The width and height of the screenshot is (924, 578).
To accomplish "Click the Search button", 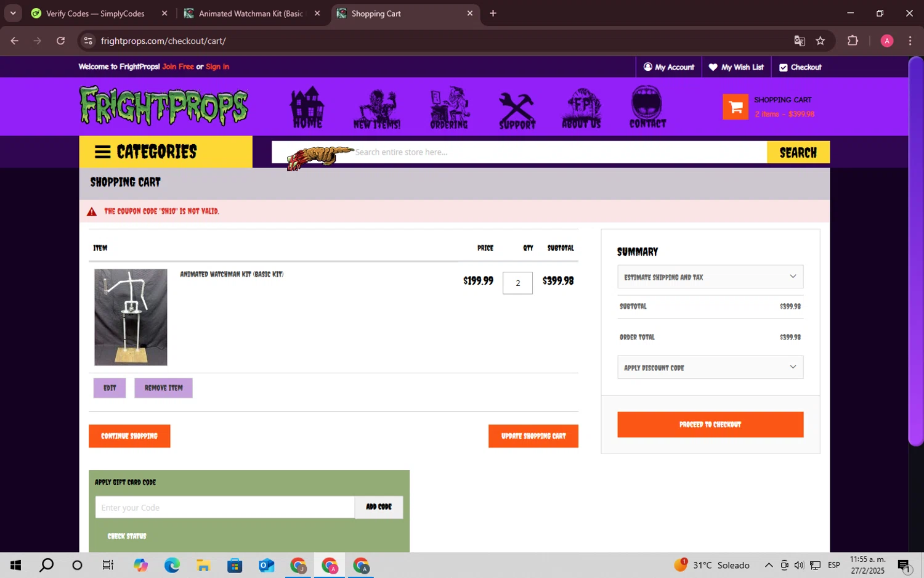I will (x=798, y=152).
